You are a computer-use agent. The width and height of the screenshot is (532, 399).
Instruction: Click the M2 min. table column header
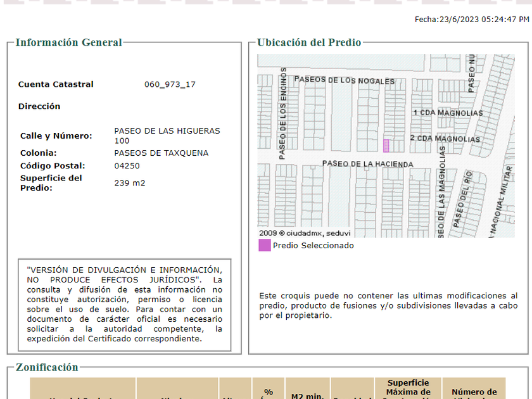pyautogui.click(x=307, y=395)
